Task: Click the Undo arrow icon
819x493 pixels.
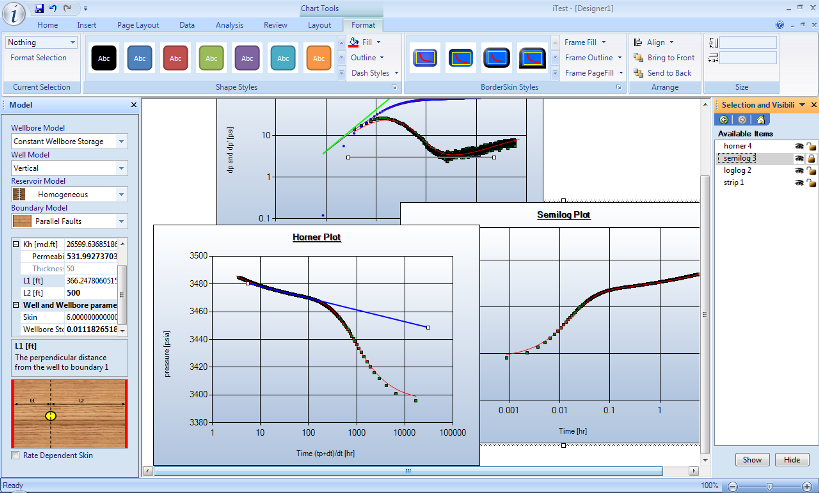Action: pyautogui.click(x=53, y=8)
